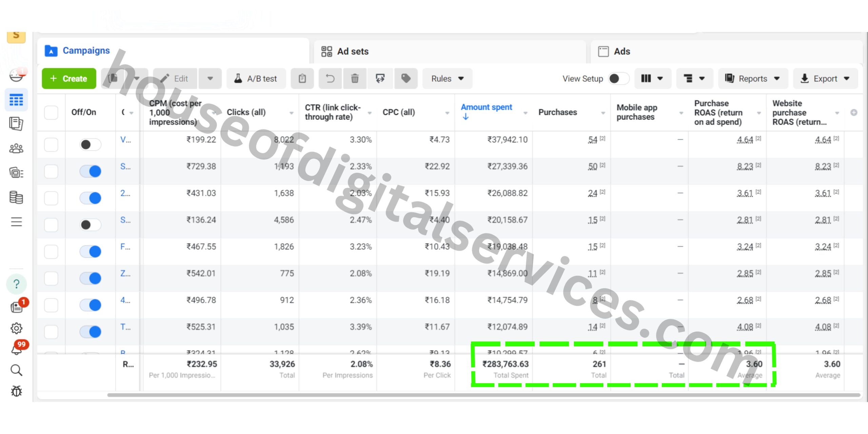This screenshot has height=434, width=868.
Task: Open search magnifier in sidebar
Action: [16, 370]
